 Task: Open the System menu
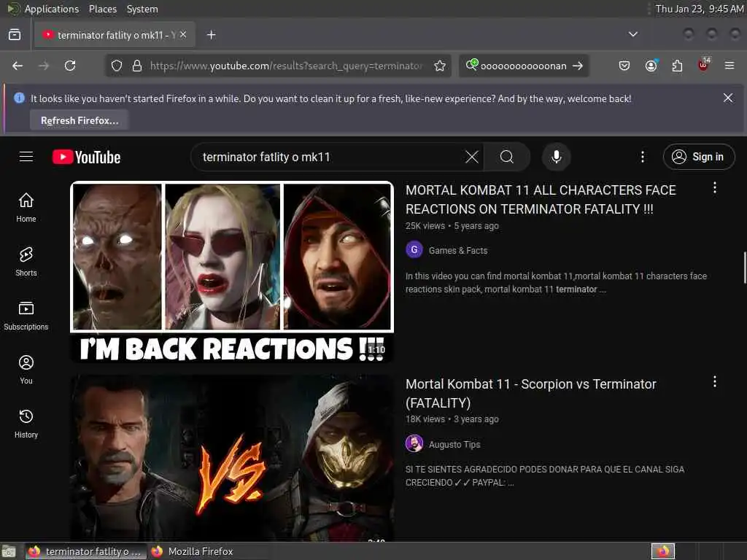pos(142,9)
